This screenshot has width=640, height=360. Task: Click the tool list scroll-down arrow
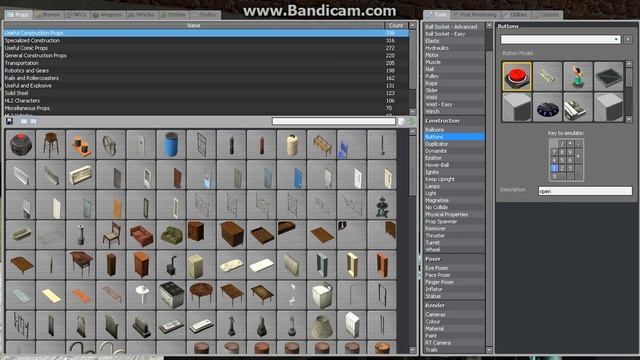(489, 350)
